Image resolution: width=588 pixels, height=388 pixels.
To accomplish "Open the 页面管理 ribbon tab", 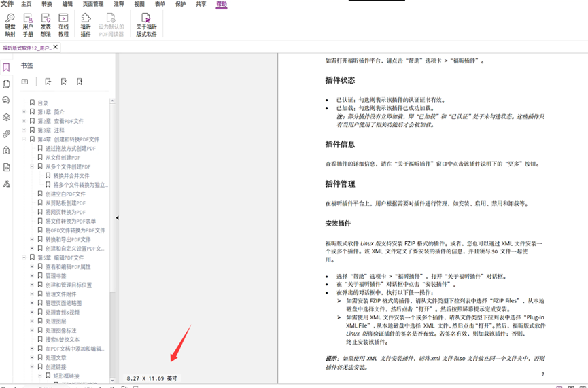I will click(94, 4).
